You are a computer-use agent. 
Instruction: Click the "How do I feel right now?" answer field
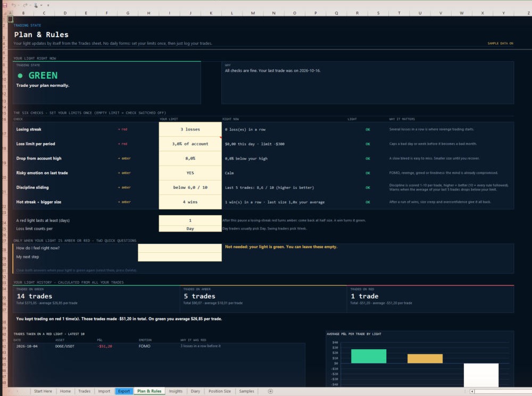[180, 248]
